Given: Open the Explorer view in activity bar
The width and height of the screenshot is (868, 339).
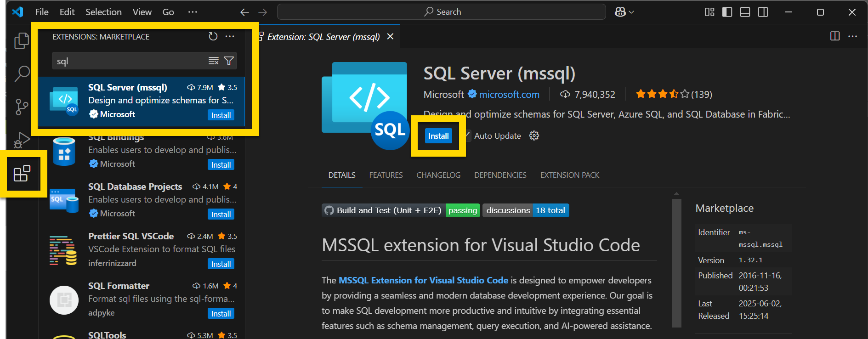Looking at the screenshot, I should point(21,41).
